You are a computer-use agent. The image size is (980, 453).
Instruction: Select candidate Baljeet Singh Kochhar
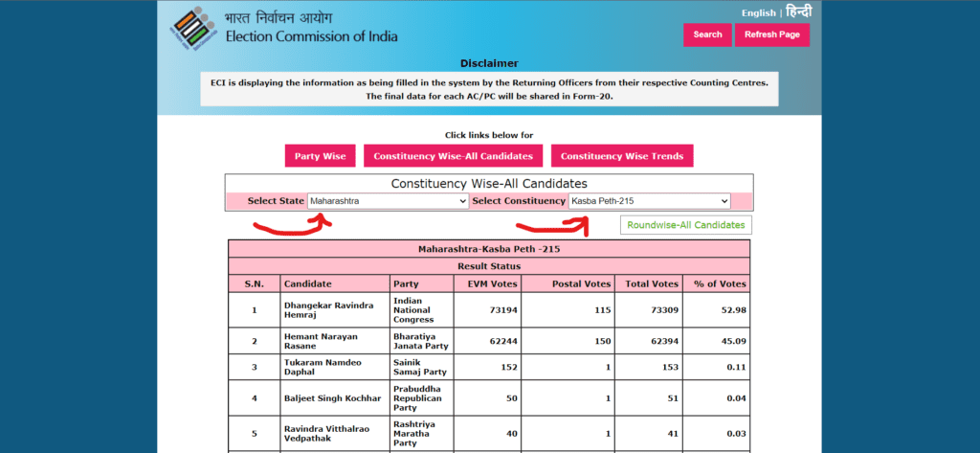(332, 398)
